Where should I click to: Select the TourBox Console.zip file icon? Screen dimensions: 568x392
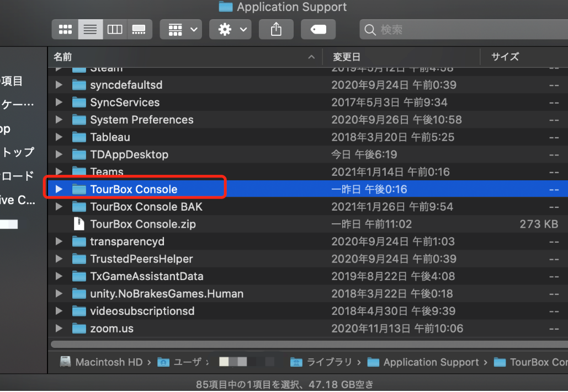[x=80, y=224]
